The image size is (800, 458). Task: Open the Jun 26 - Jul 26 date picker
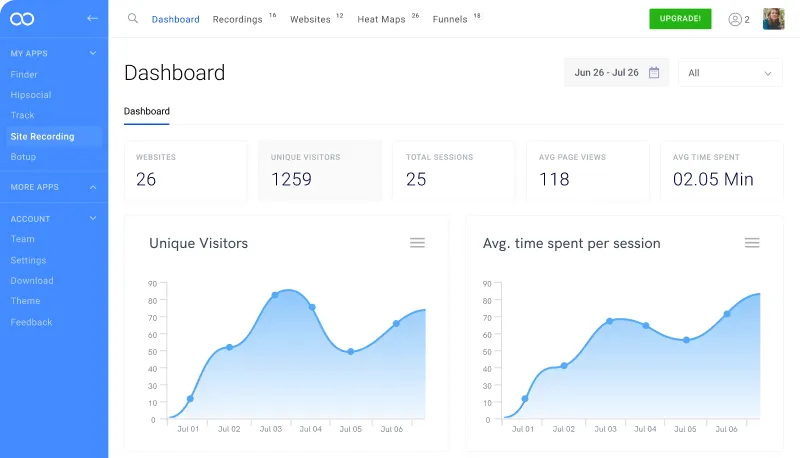click(x=616, y=72)
